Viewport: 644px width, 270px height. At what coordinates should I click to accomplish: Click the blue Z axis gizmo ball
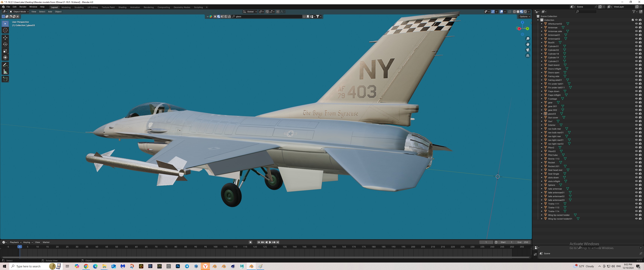tap(523, 22)
